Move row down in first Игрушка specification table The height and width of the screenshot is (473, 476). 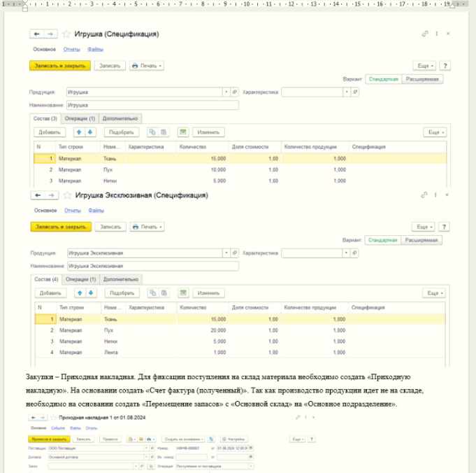[90, 132]
